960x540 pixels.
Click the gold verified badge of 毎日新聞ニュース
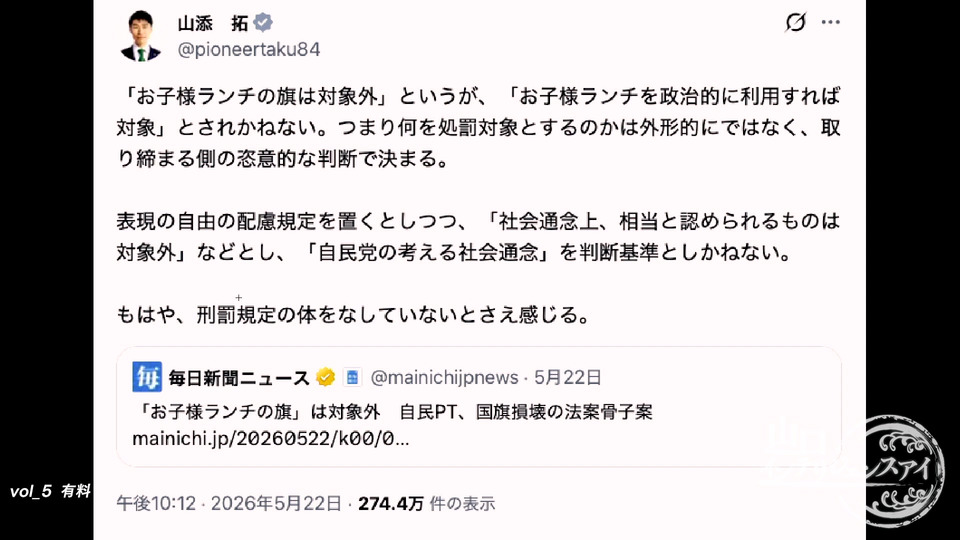coord(326,377)
